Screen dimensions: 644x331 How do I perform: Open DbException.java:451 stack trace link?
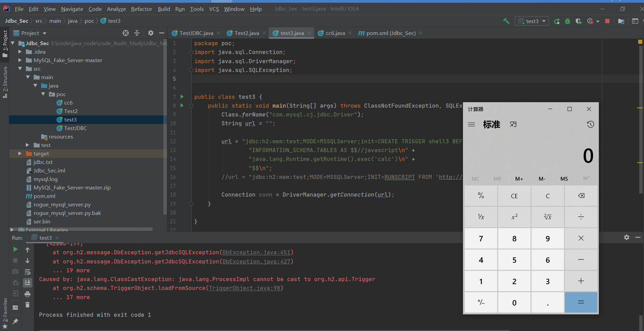[x=256, y=252]
